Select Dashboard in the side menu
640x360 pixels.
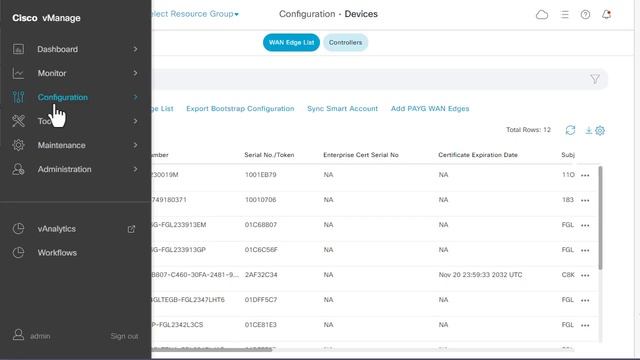tap(58, 49)
